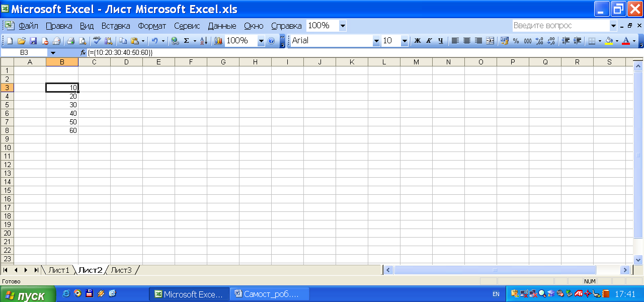
Task: Open the Arial font name dropdown
Action: click(x=376, y=41)
